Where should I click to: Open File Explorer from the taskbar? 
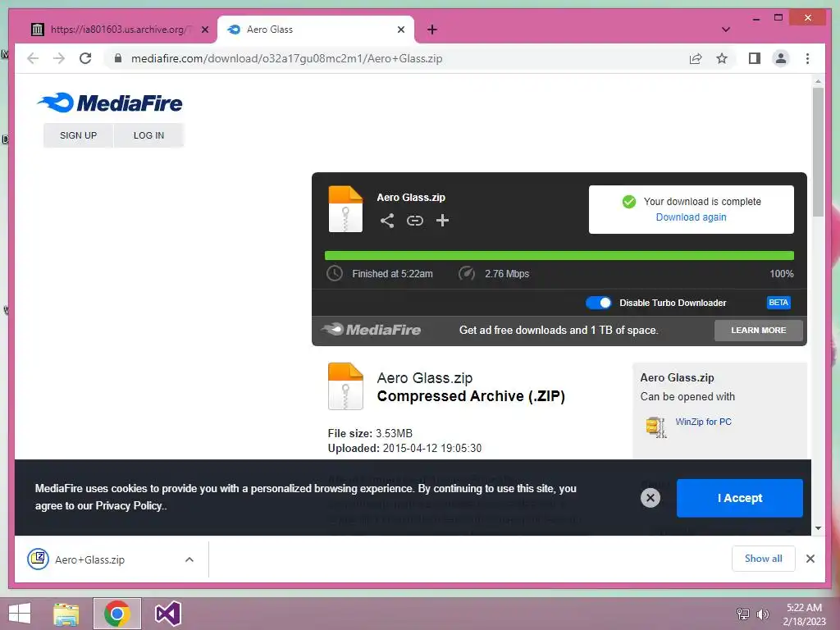(x=66, y=614)
